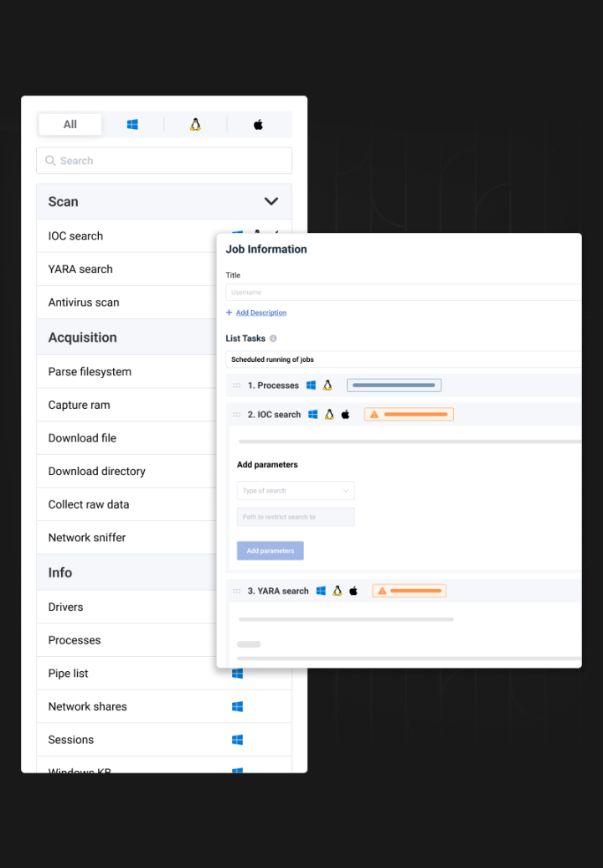Click the Linux icon on the Processes task
Image resolution: width=603 pixels, height=868 pixels.
327,385
